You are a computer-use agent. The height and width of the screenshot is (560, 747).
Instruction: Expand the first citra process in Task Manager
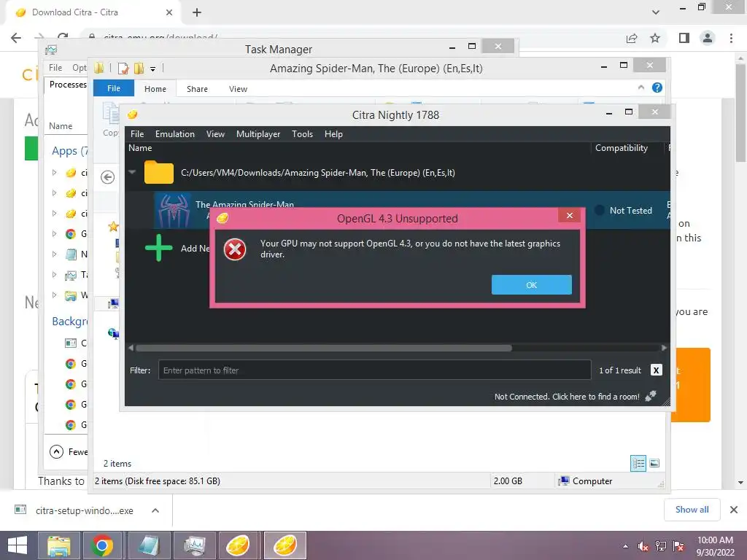point(54,172)
